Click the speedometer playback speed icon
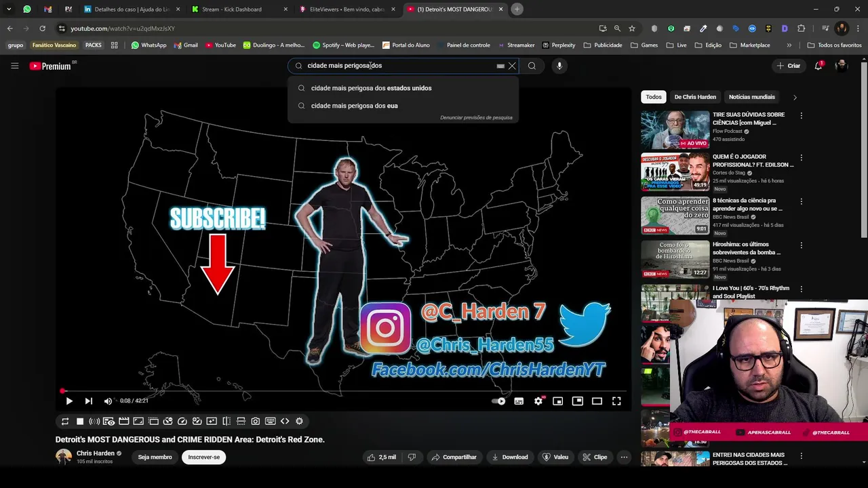 pyautogui.click(x=182, y=421)
